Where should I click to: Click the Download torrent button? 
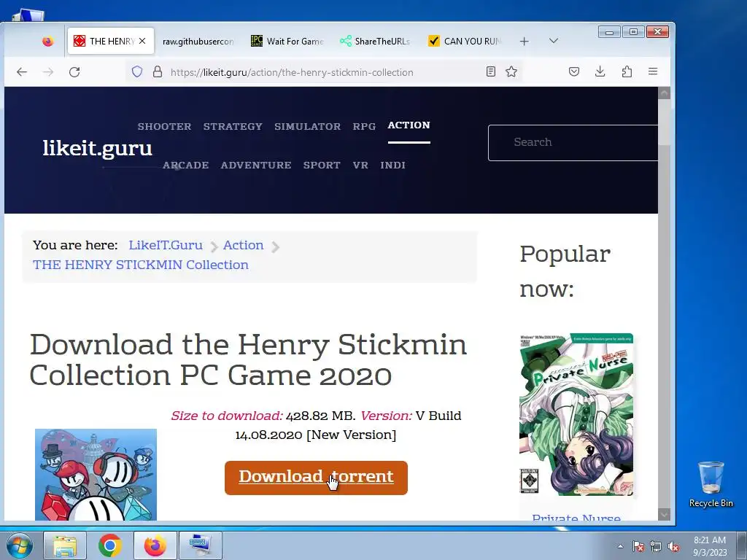[317, 478]
